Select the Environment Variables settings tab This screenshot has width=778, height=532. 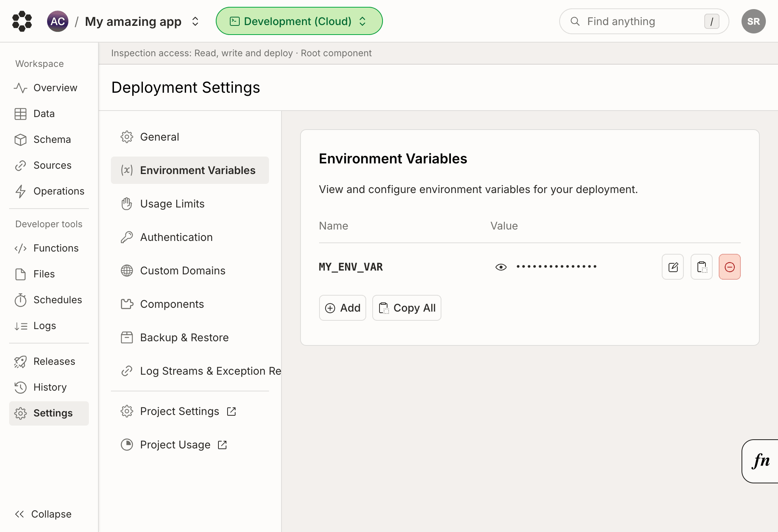pyautogui.click(x=190, y=170)
